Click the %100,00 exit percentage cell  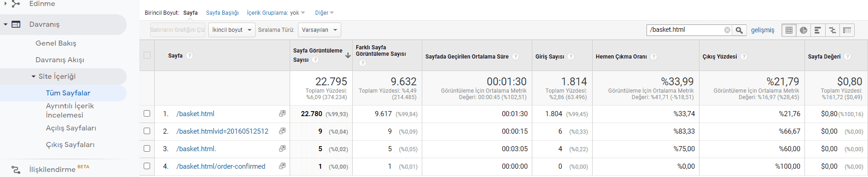point(787,166)
